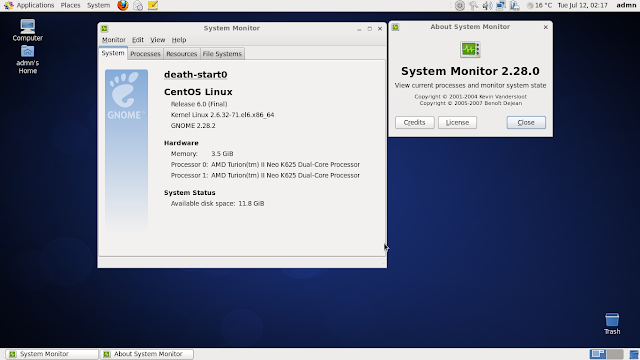Screen dimensions: 640x360
Task: Switch to the Processes tab
Action: point(145,54)
